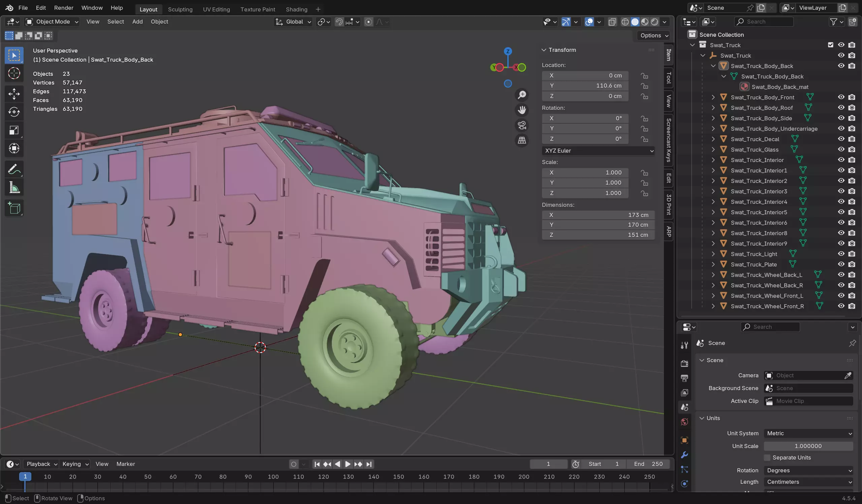Open the Render menu
This screenshot has height=504, width=862.
click(64, 8)
